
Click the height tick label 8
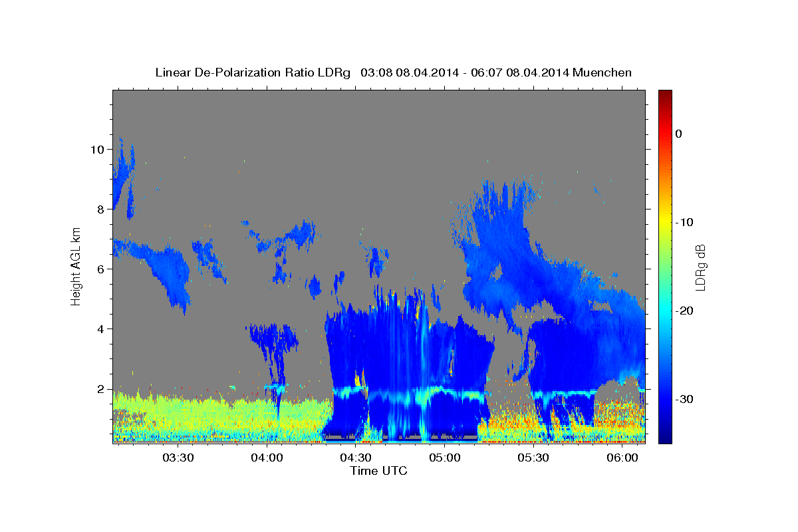(x=101, y=209)
